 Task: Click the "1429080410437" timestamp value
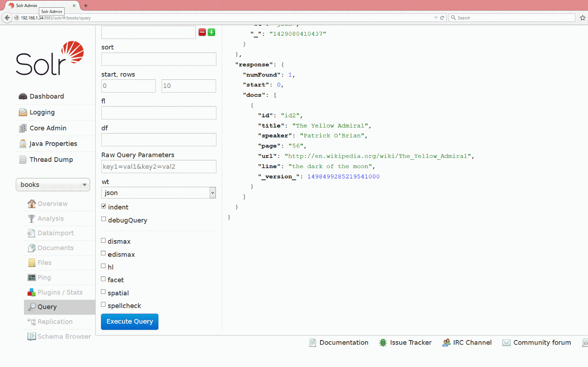(x=298, y=34)
